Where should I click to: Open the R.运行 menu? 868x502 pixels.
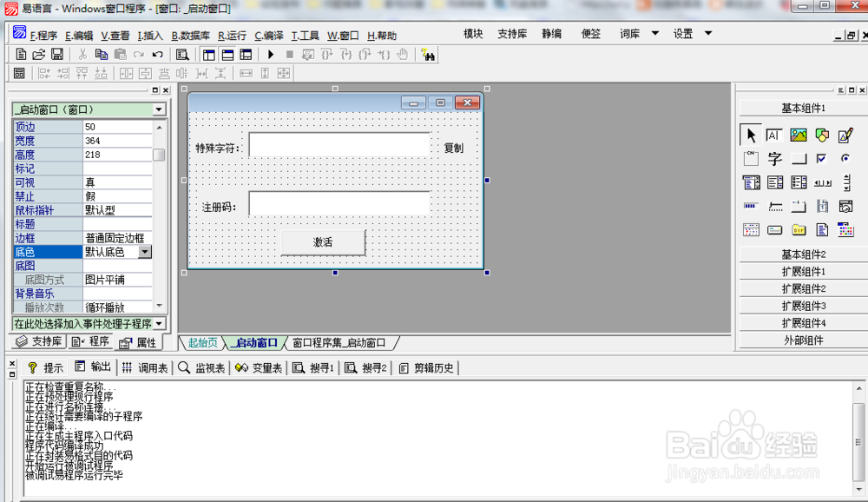[232, 36]
